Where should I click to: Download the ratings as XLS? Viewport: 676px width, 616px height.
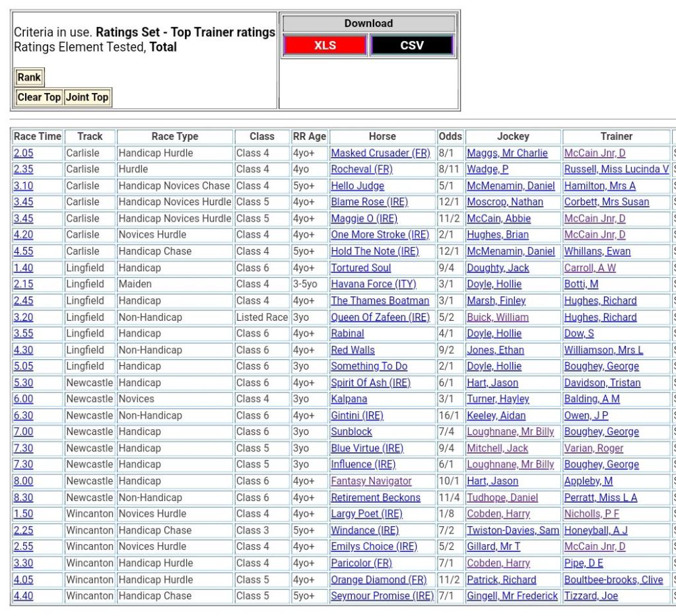[324, 46]
